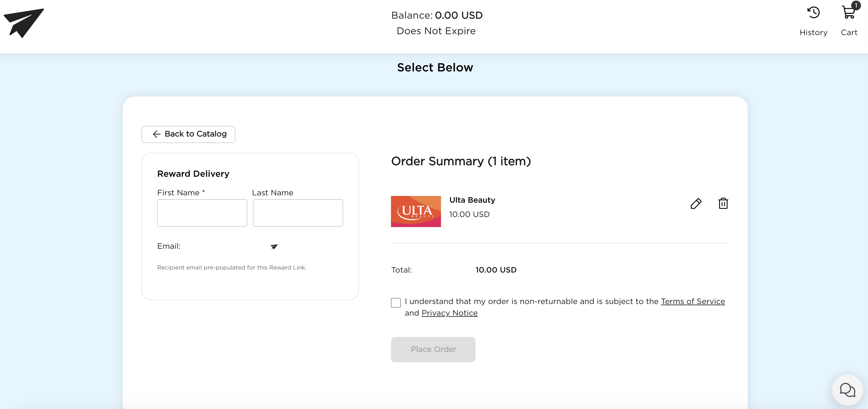Click the cart item count badge
Viewport: 868px width, 409px height.
click(856, 5)
